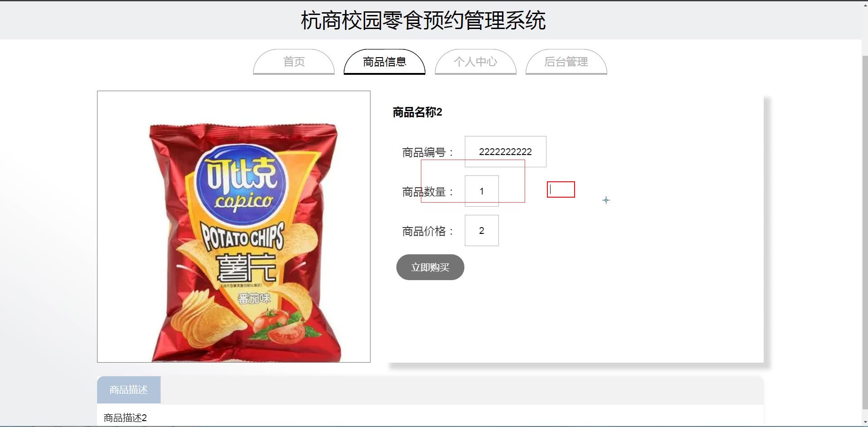This screenshot has height=427, width=868.
Task: Click the small red-bordered text box
Action: click(561, 189)
